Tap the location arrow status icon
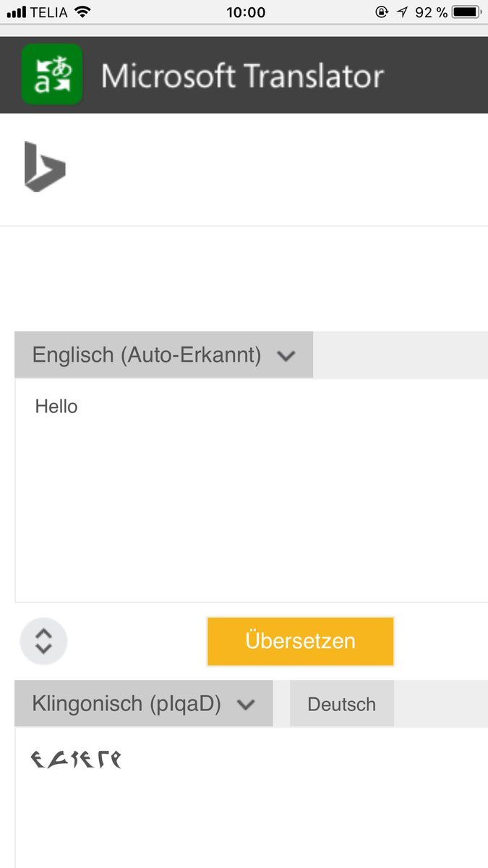Image resolution: width=488 pixels, height=868 pixels. [402, 12]
